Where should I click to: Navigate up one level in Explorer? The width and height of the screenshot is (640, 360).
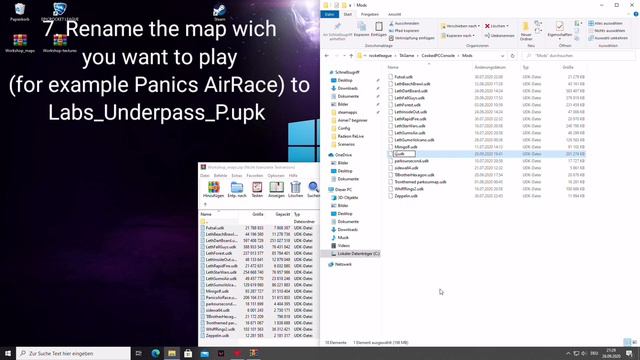click(351, 56)
